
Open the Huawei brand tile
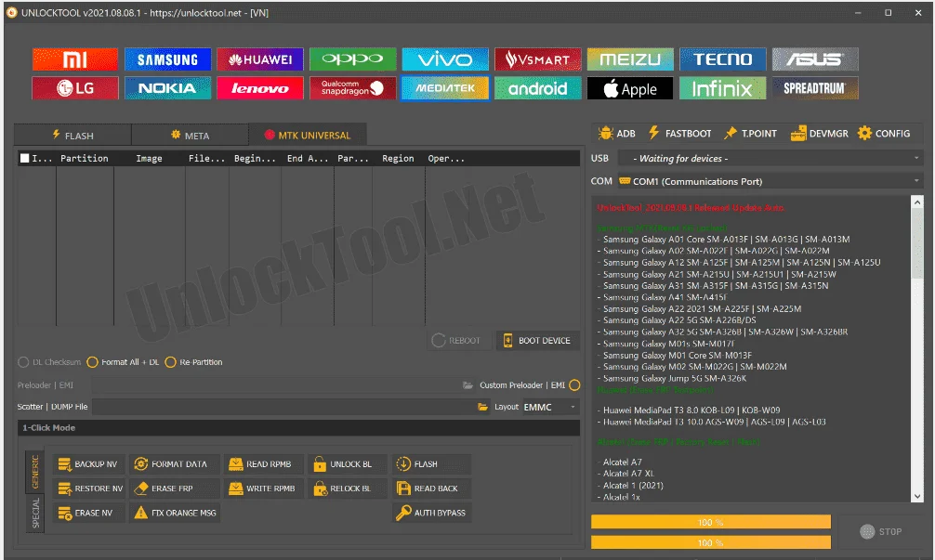click(x=260, y=59)
